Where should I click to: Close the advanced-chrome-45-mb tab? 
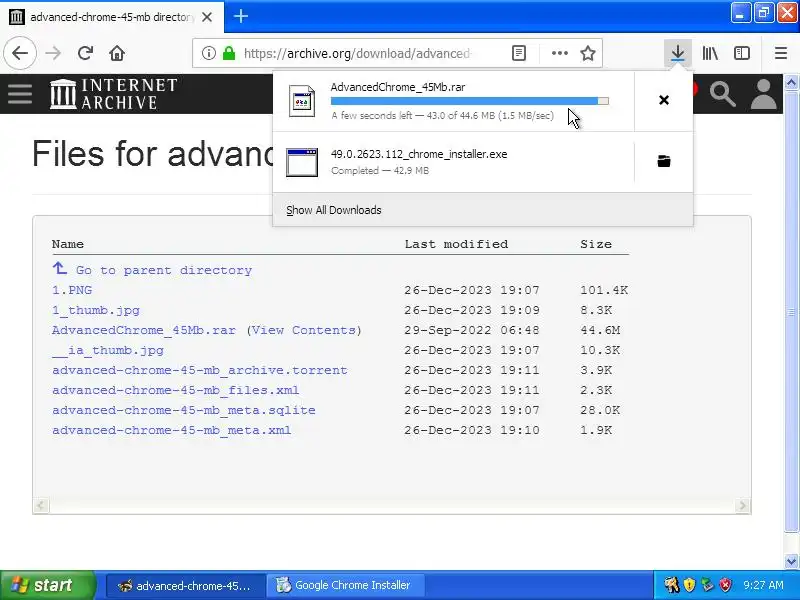[207, 17]
